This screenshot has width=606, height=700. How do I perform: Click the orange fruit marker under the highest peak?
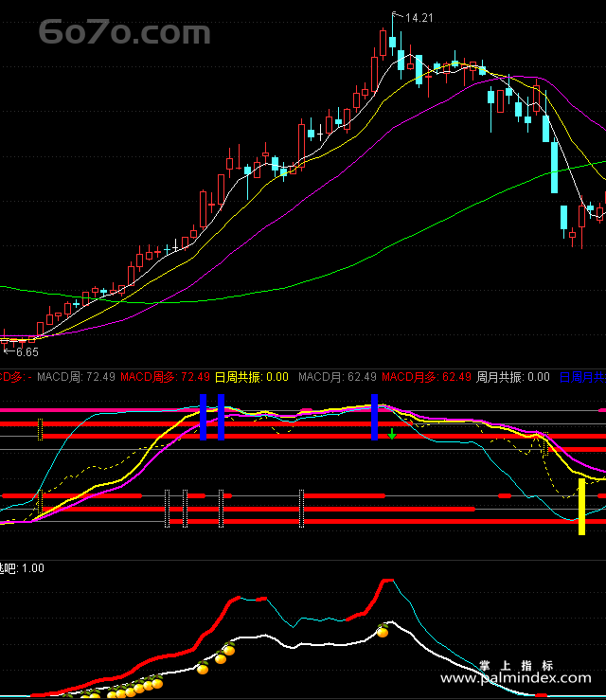(x=383, y=631)
